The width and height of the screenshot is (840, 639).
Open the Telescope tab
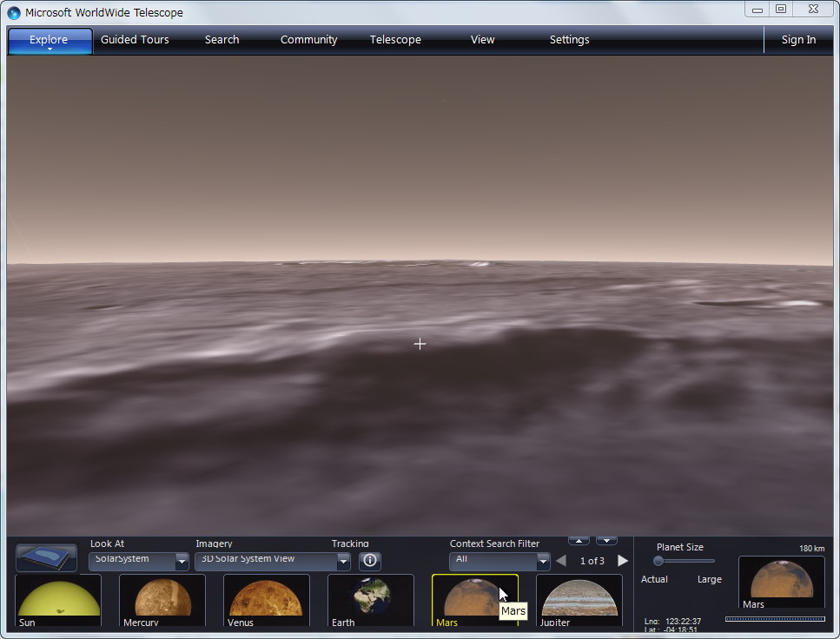(x=395, y=40)
